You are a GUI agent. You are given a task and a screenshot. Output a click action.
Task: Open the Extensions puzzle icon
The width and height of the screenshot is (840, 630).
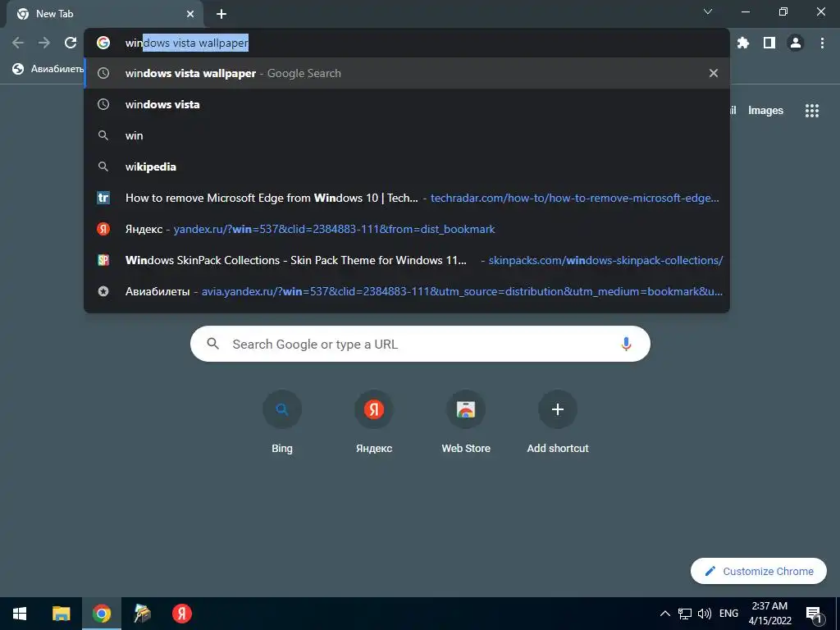click(x=743, y=43)
